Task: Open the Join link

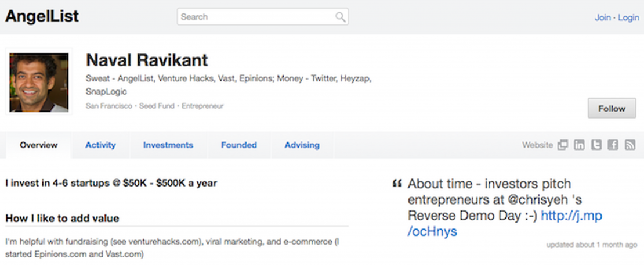Action: pyautogui.click(x=603, y=17)
